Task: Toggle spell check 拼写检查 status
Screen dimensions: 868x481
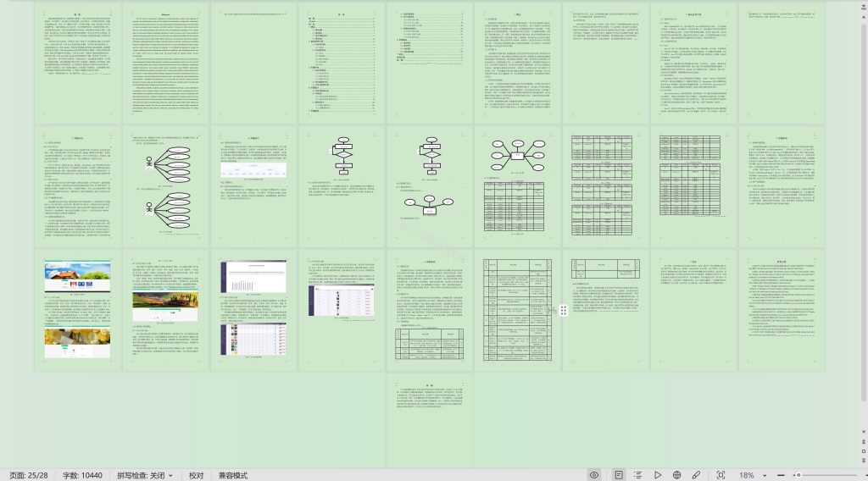Action: pyautogui.click(x=141, y=475)
